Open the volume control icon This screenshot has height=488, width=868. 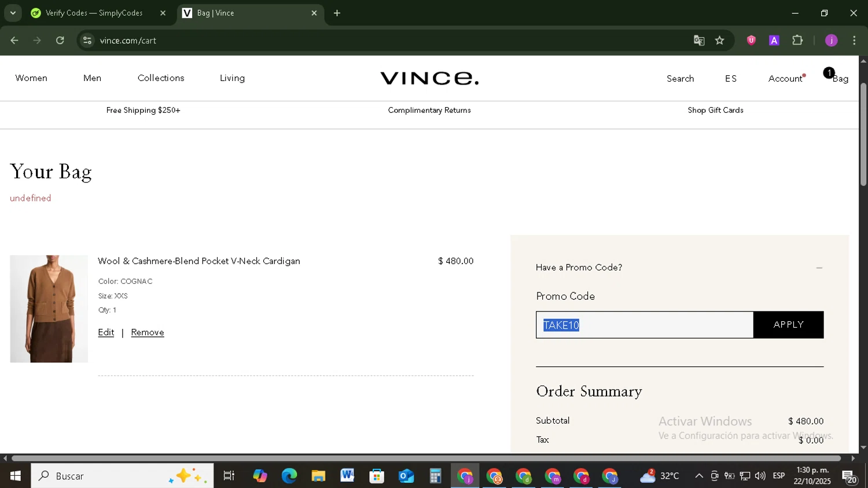pyautogui.click(x=760, y=476)
